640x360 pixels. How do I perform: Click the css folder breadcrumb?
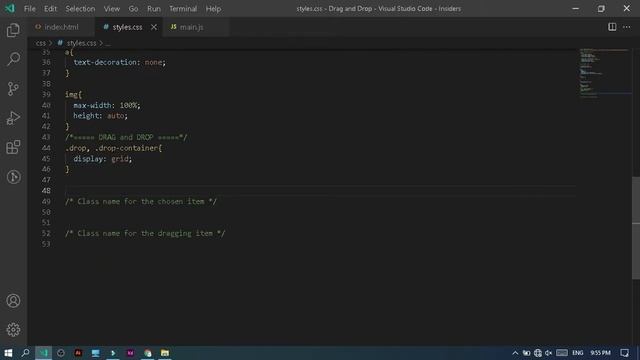click(x=40, y=43)
